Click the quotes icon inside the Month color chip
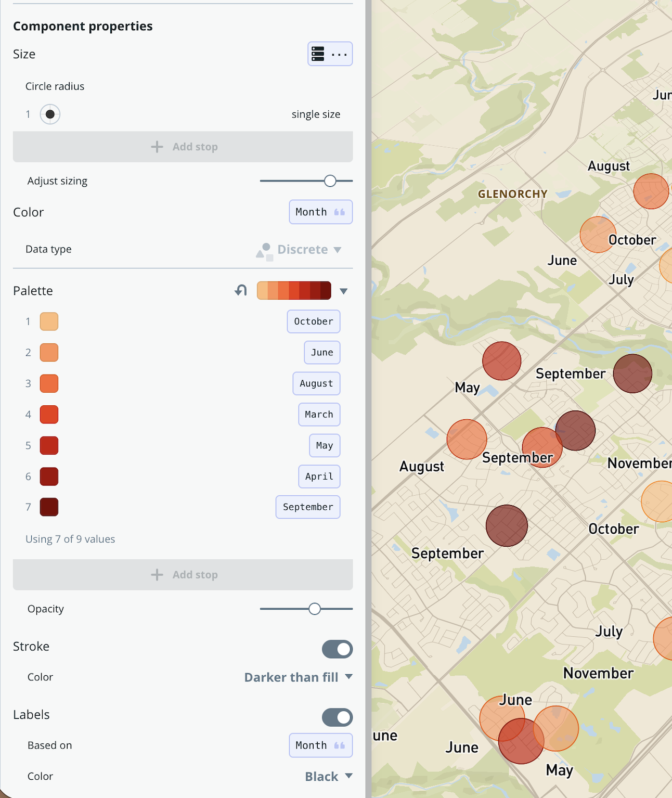This screenshot has height=798, width=672. click(x=338, y=212)
